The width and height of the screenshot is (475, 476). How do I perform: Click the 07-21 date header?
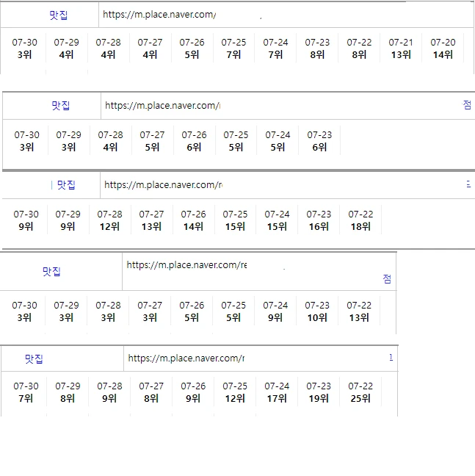point(401,43)
